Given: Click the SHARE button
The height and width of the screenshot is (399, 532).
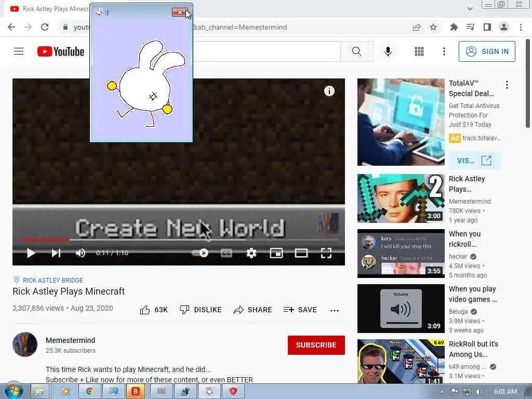Looking at the screenshot, I should click(x=253, y=310).
